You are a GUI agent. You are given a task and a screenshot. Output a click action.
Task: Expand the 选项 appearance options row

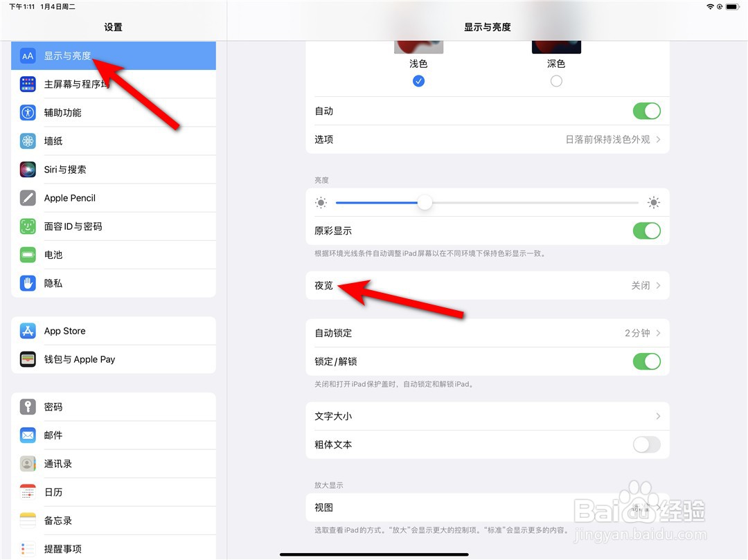[x=488, y=140]
